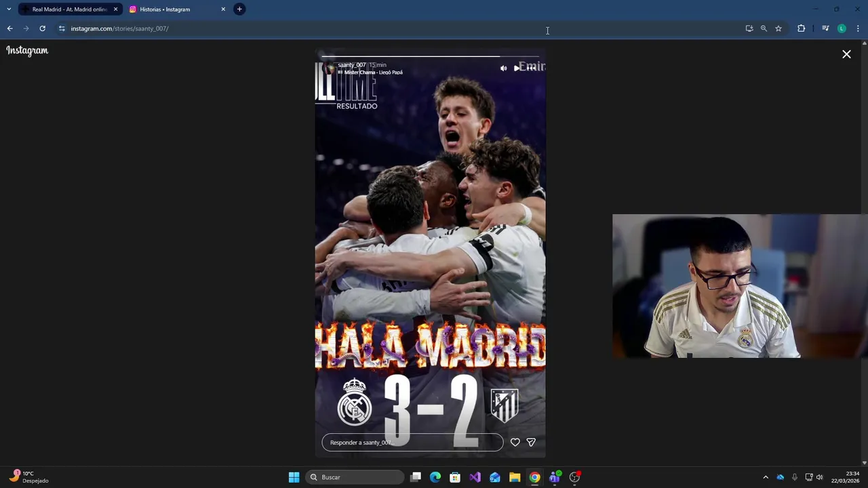Open the weather widget '10°C Despejado'

(x=28, y=477)
